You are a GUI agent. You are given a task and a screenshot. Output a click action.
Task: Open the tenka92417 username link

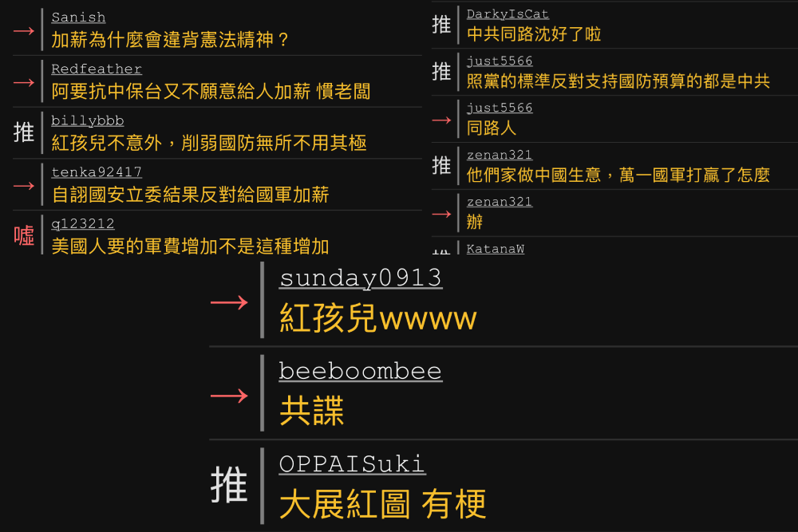coord(97,172)
